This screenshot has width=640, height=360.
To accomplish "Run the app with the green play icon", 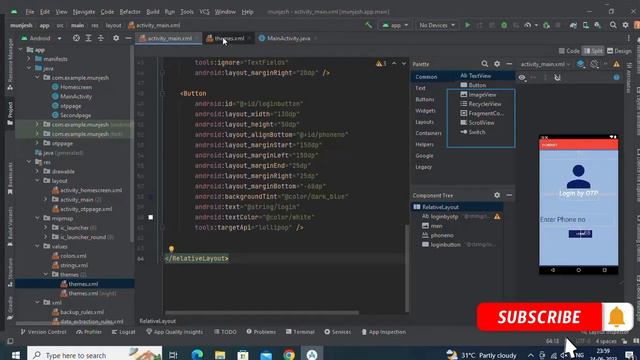I will coord(467,25).
